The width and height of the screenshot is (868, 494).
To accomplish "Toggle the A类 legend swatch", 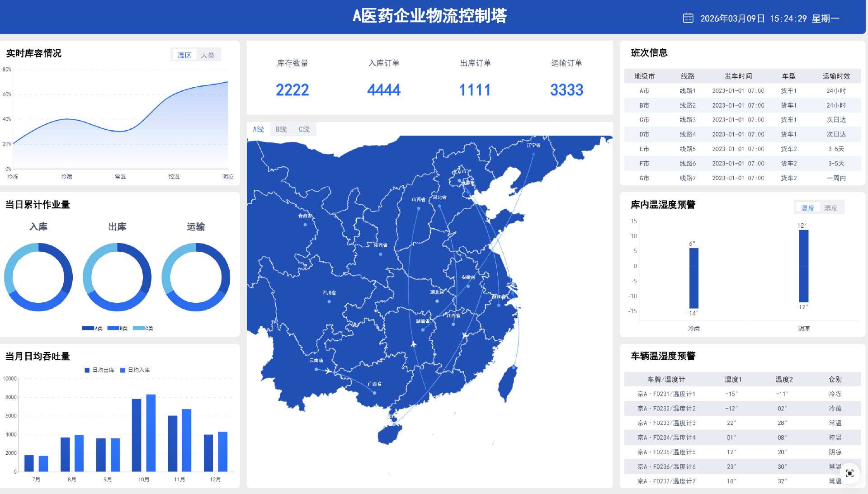I will click(88, 328).
